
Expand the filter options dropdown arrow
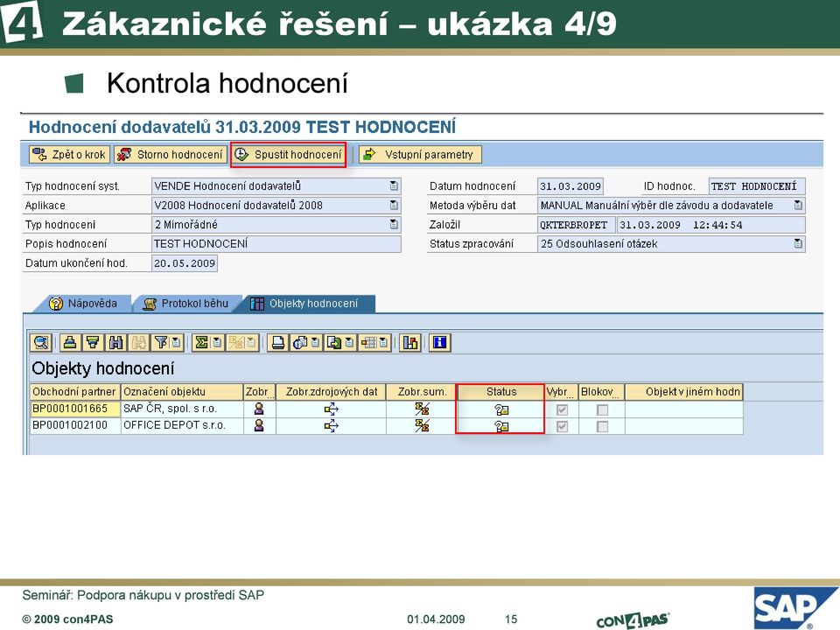point(176,342)
